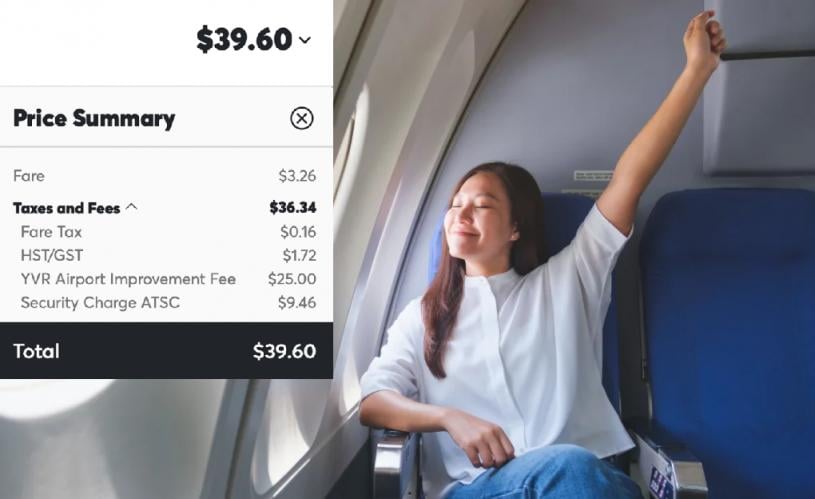This screenshot has width=815, height=499.
Task: Select YVR Airport Improvement Fee item
Action: [128, 279]
